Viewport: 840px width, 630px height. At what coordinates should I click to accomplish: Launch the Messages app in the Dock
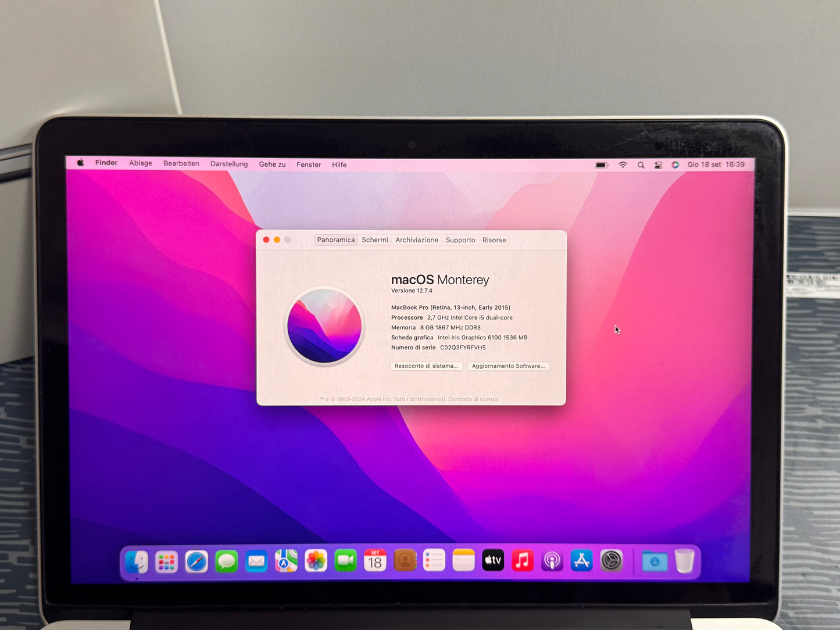(x=226, y=562)
